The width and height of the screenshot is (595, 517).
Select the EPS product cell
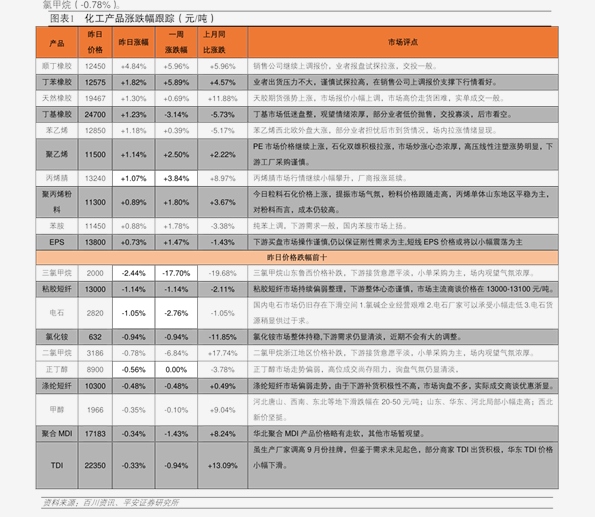point(57,242)
